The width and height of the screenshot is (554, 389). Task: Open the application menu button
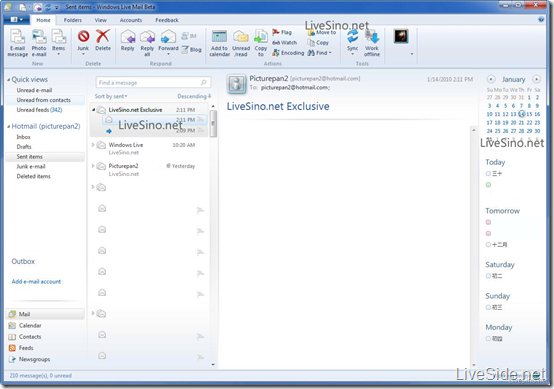[17, 20]
